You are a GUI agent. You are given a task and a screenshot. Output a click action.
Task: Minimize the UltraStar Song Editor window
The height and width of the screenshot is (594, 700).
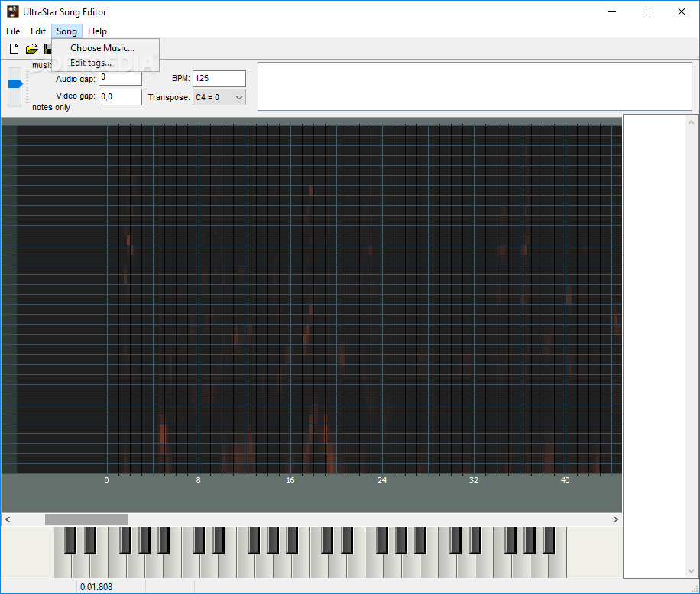[612, 12]
